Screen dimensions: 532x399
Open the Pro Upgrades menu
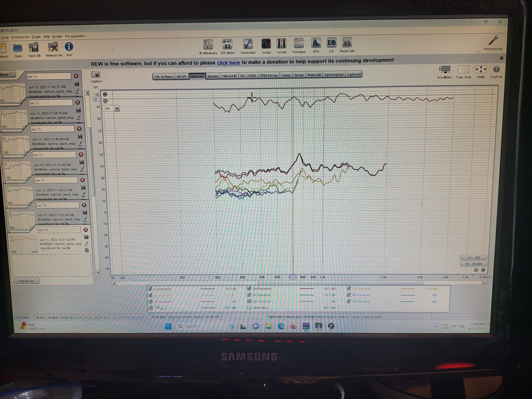pyautogui.click(x=75, y=36)
